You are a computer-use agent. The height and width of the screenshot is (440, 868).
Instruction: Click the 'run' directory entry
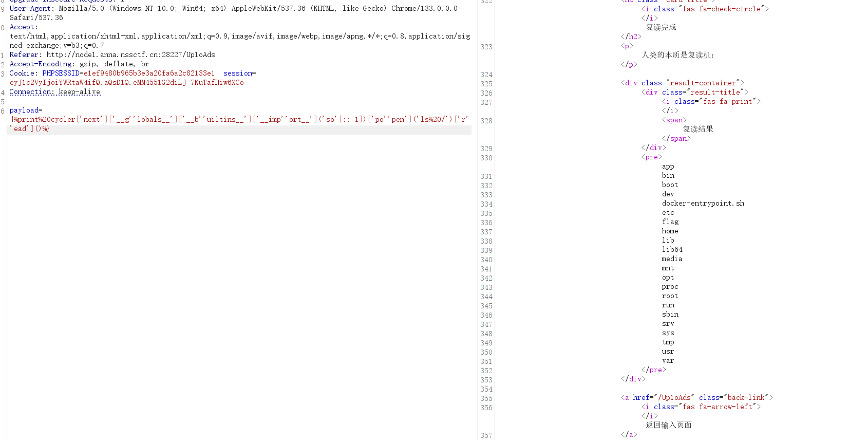pos(668,305)
